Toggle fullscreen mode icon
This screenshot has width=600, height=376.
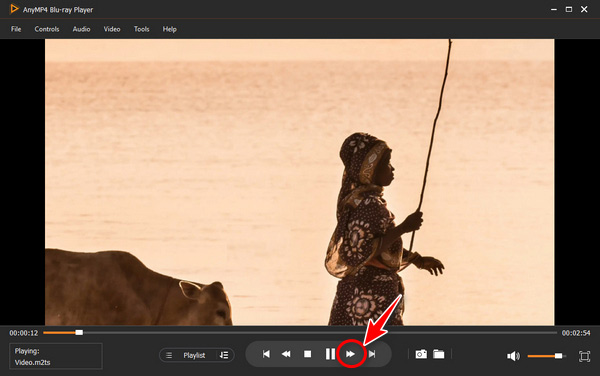coord(584,356)
